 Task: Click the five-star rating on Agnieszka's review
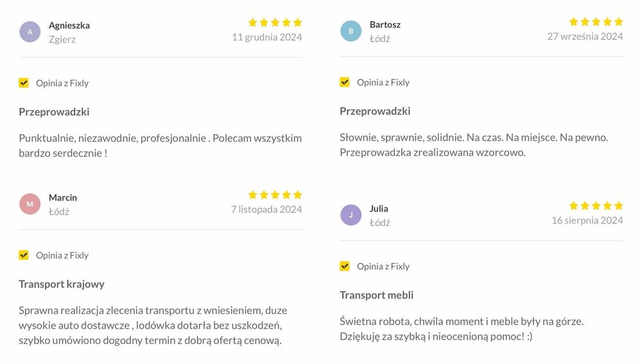pyautogui.click(x=275, y=22)
